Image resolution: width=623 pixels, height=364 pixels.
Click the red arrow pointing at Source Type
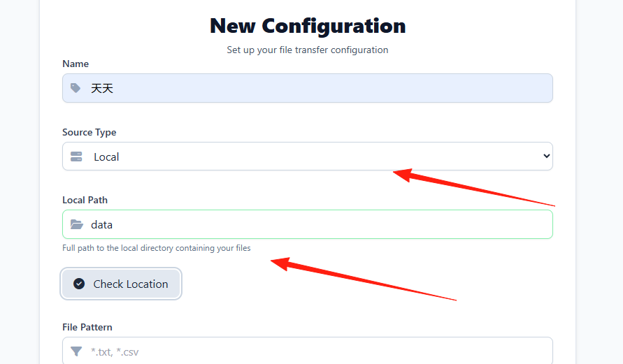coord(473,187)
